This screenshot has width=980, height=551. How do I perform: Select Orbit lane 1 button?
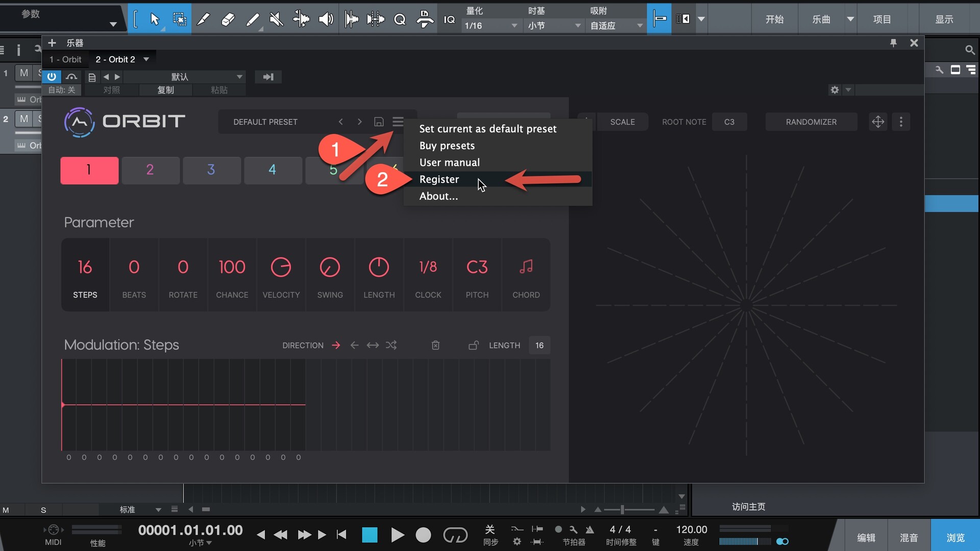click(x=89, y=170)
